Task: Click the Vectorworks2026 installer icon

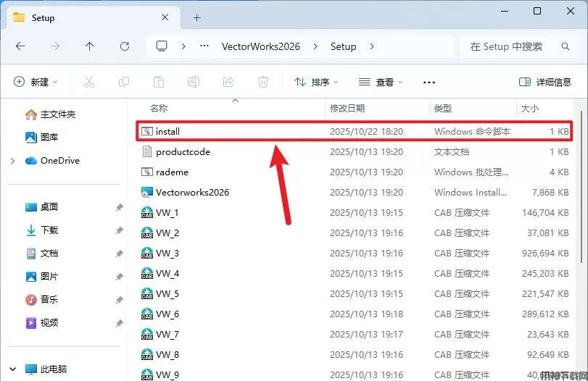Action: [147, 192]
